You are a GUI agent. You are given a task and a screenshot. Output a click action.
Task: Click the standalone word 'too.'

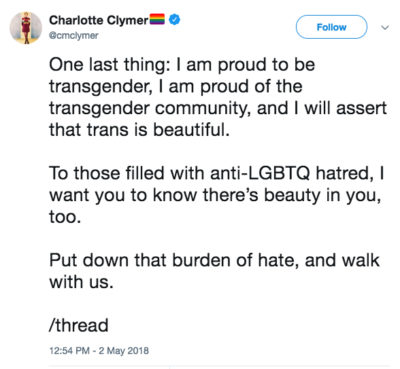(65, 217)
